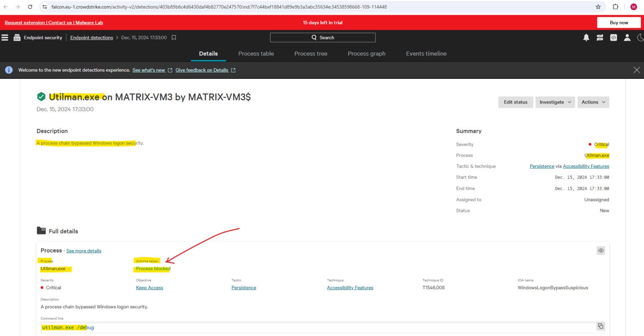This screenshot has width=644, height=336.
Task: Bookmark this detection via the bookmark icon
Action: pos(174,37)
